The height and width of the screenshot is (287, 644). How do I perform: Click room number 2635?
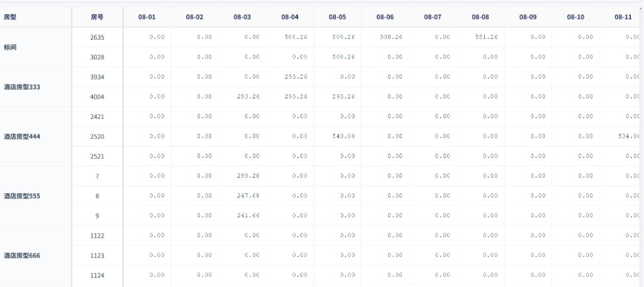(97, 37)
